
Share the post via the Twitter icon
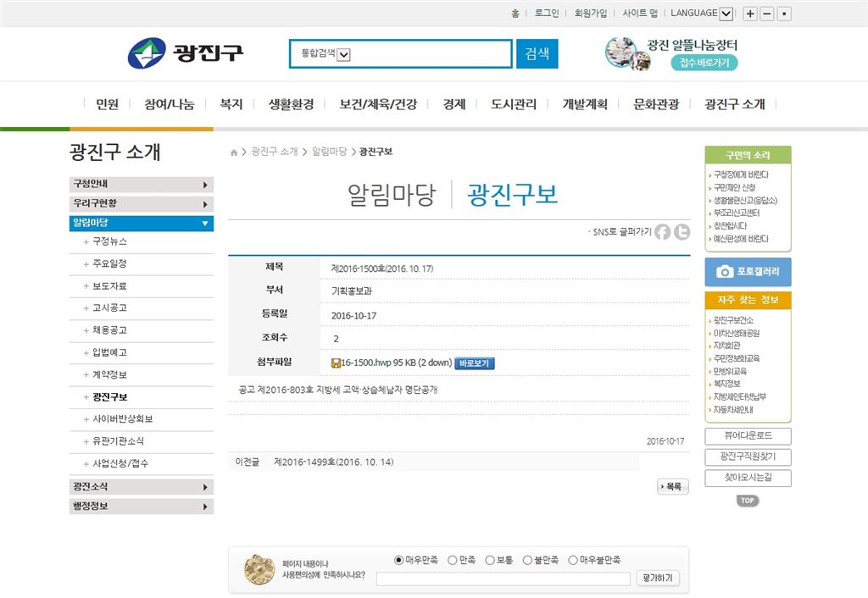(x=682, y=231)
